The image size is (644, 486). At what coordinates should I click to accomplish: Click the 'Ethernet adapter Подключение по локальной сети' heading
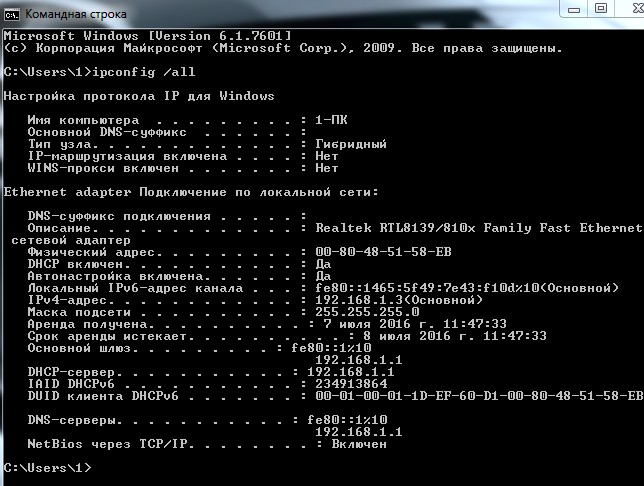point(191,192)
